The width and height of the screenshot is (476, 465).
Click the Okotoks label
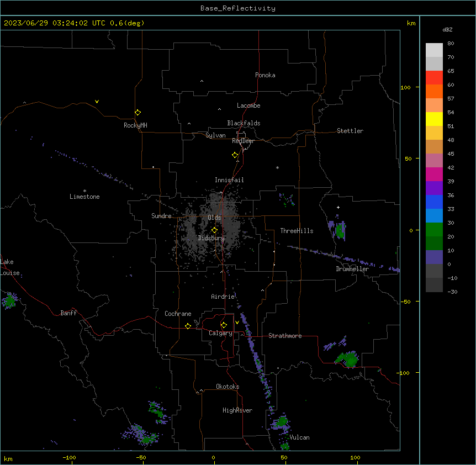point(228,387)
